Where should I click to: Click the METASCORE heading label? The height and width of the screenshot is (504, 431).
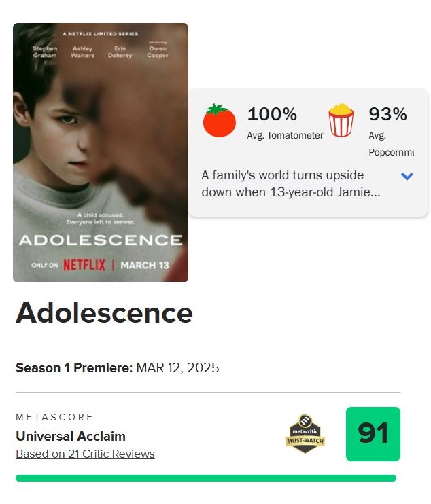(54, 417)
